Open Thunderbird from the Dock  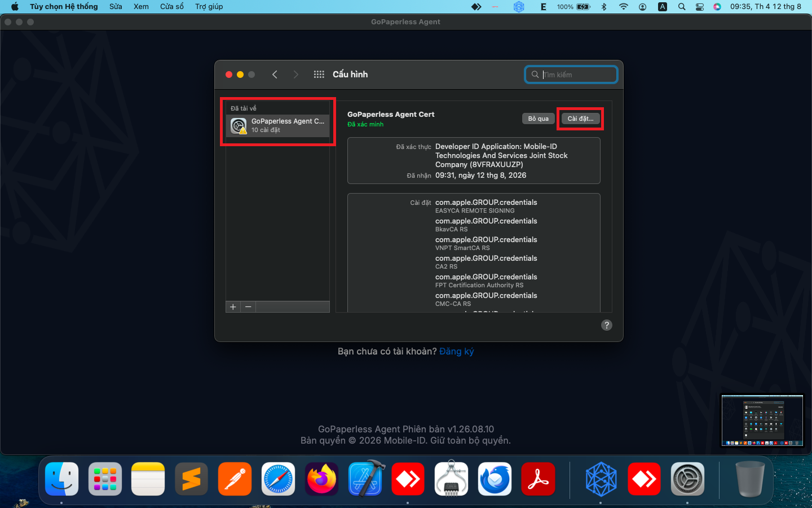pyautogui.click(x=495, y=480)
